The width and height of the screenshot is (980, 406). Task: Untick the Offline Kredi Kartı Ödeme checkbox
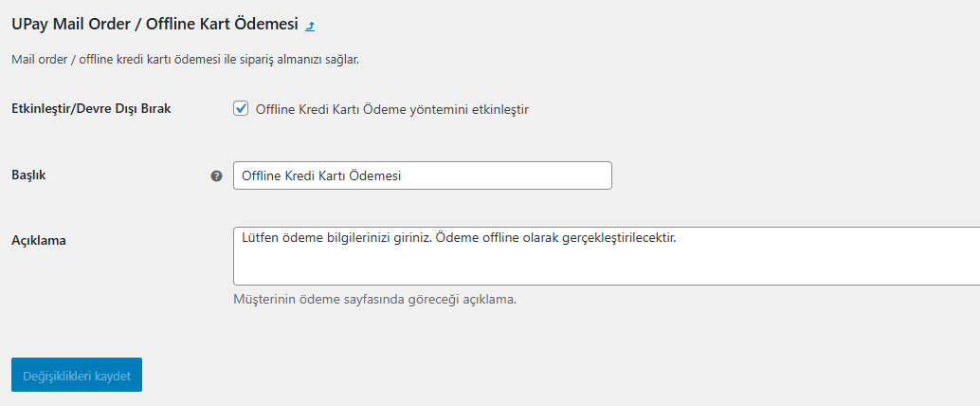point(241,108)
